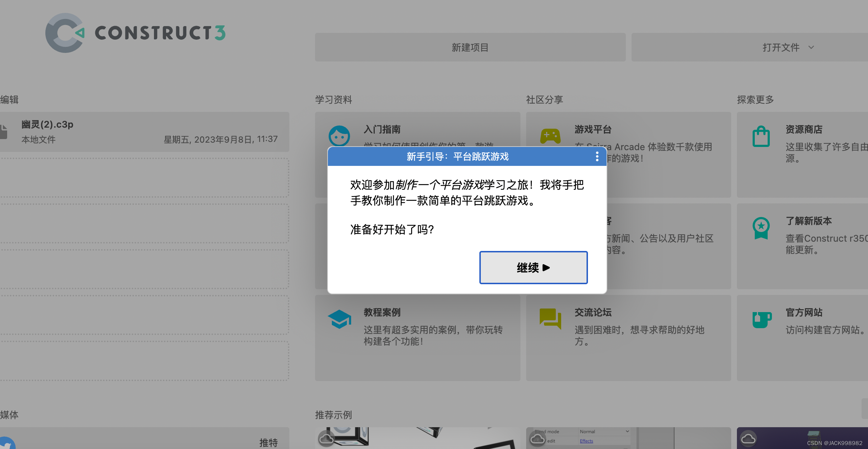Click the 游戏平台 gamepad icon
Screen dimensions: 868x449
point(550,136)
